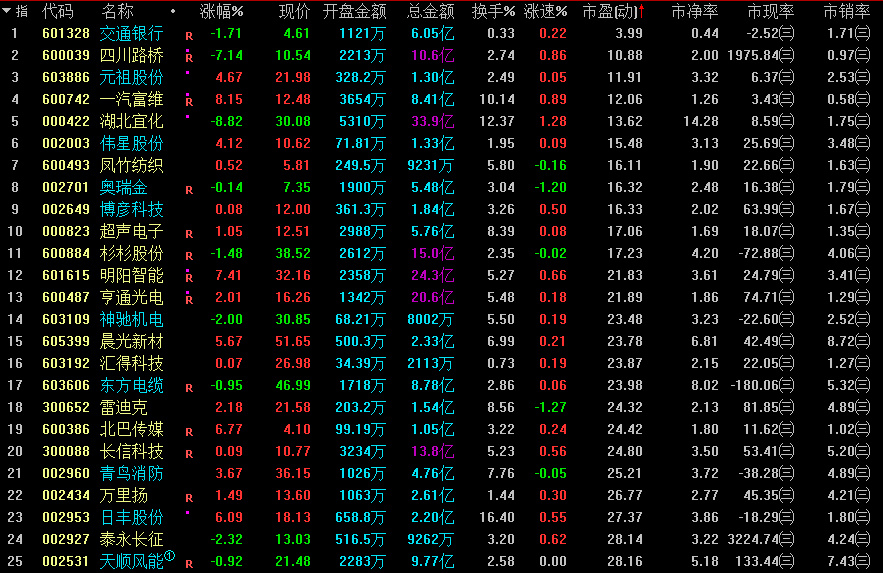The image size is (883, 573).
Task: Click stock code 601615
Action: (66, 275)
